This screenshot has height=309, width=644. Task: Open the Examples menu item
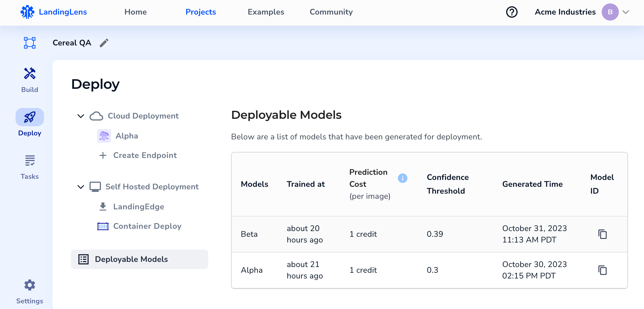click(x=266, y=12)
